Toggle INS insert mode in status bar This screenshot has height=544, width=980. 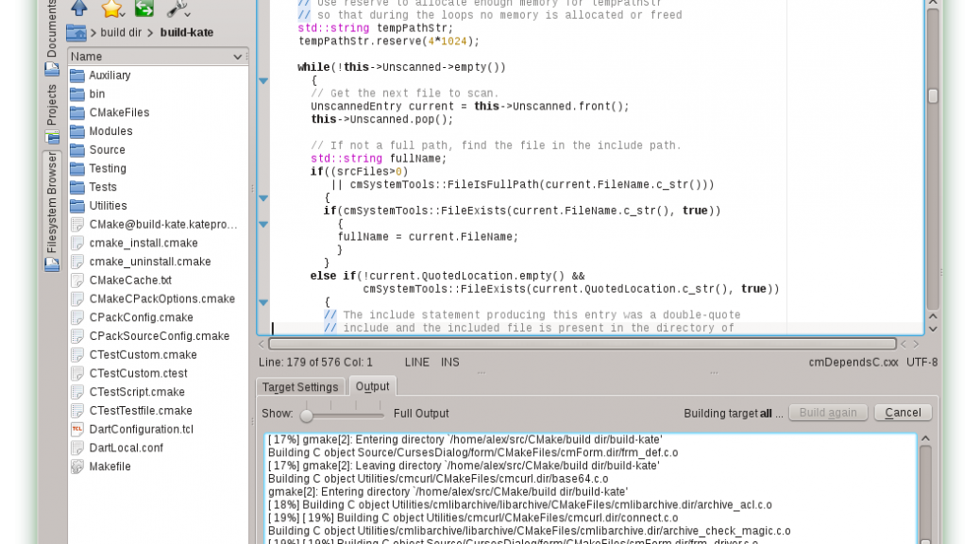pyautogui.click(x=450, y=362)
